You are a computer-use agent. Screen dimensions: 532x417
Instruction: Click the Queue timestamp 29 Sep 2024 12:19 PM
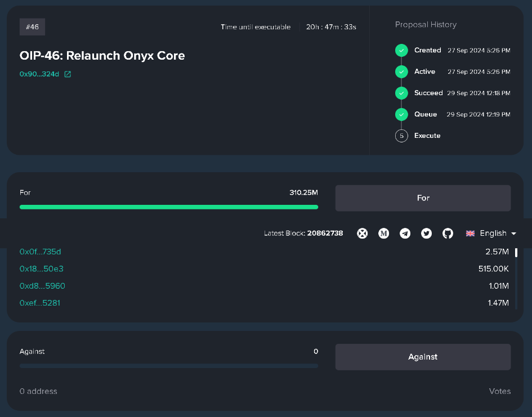click(x=479, y=115)
